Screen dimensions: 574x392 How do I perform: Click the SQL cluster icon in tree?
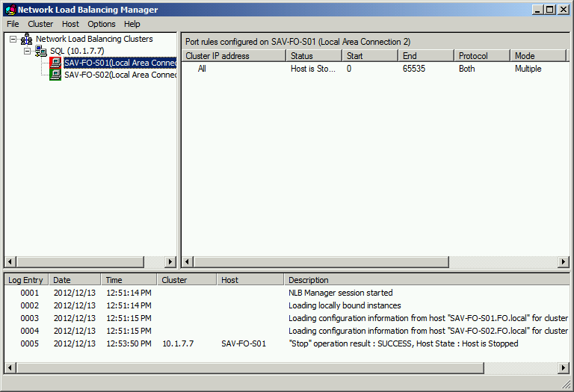[41, 51]
